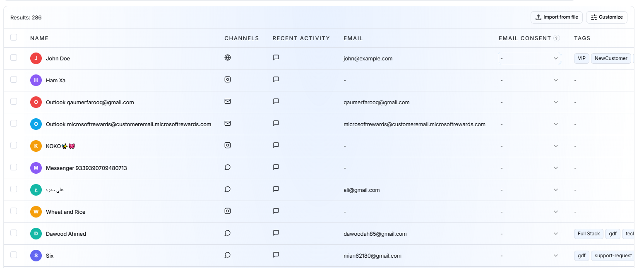Select the John Doe row checkbox

pyautogui.click(x=14, y=57)
